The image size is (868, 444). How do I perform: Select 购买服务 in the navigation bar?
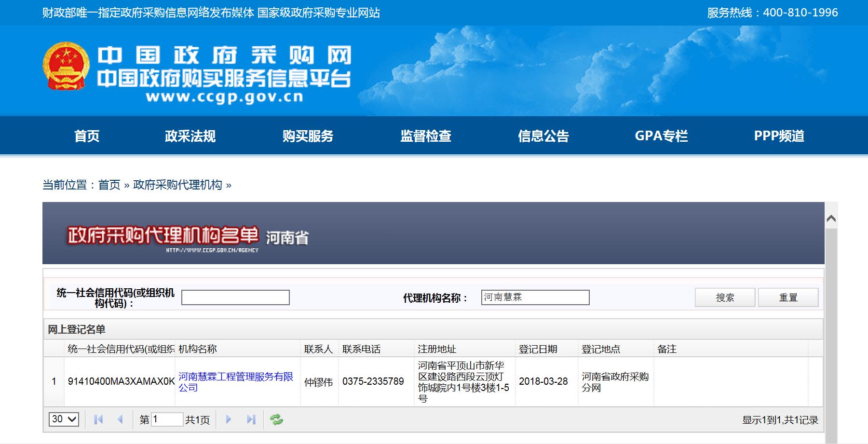(308, 136)
